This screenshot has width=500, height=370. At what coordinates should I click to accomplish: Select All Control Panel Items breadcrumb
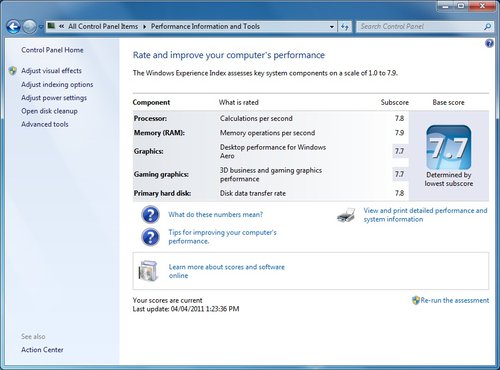[x=103, y=26]
